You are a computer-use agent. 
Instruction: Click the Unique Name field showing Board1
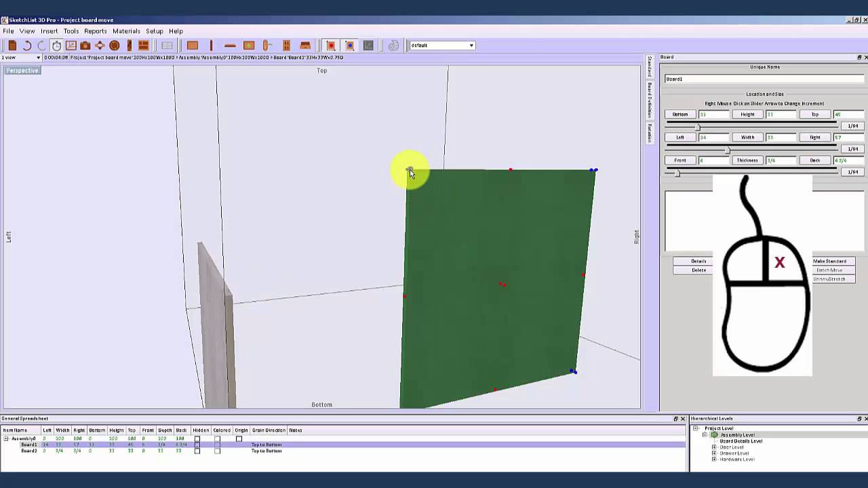[x=765, y=79]
